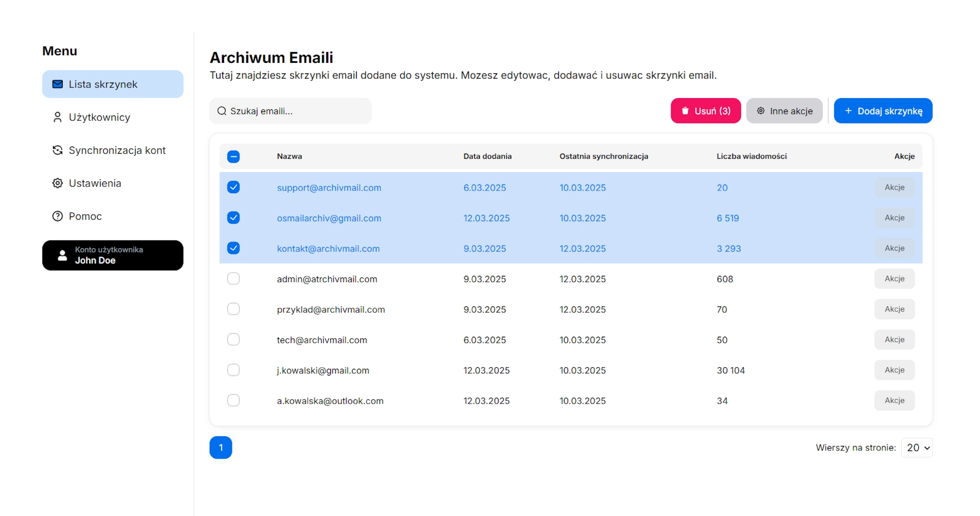Image resolution: width=980 pixels, height=516 pixels.
Task: Click the przyklad@archivmail.com email text
Action: 331,310
